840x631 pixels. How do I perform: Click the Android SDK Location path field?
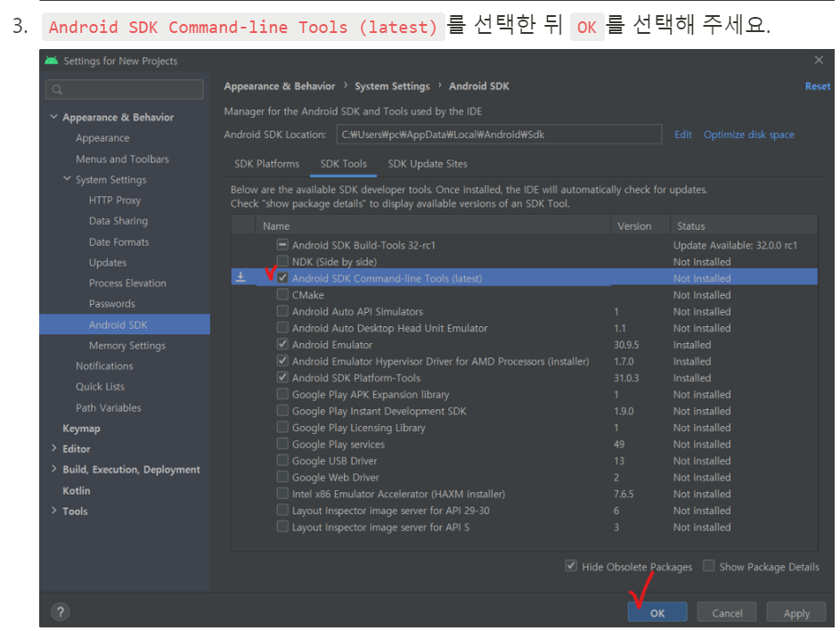pyautogui.click(x=500, y=135)
